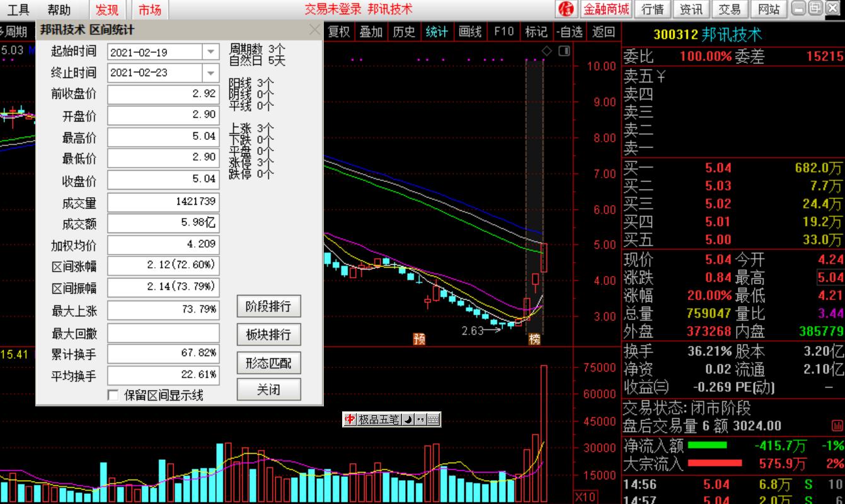
Task: Click the 交易状态: 闭市阶段 text
Action: click(x=686, y=408)
